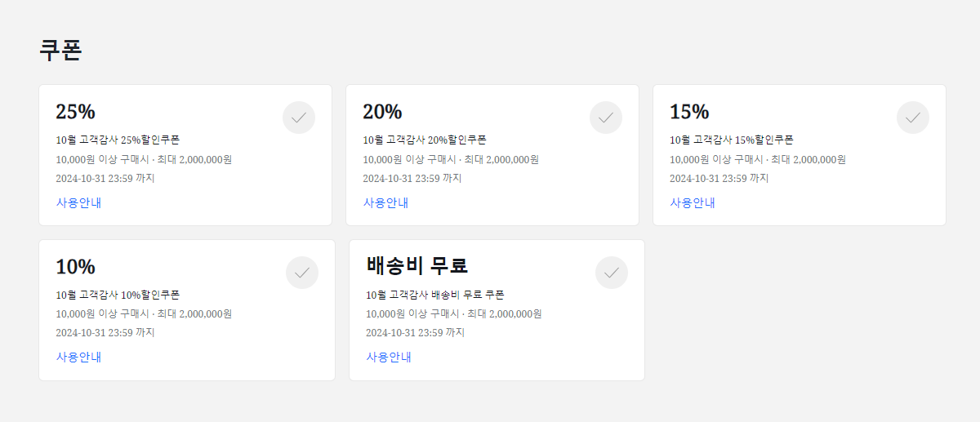The image size is (980, 422).
Task: Open 사용안내 on the free shipping coupon
Action: (389, 357)
